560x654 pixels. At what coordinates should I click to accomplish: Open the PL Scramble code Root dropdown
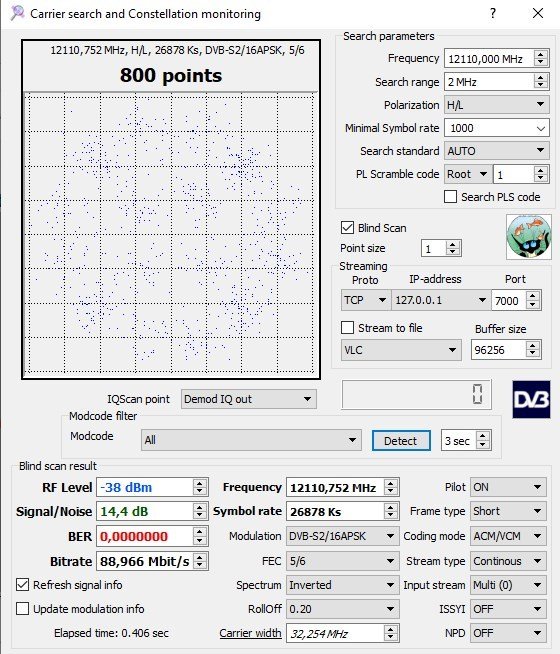point(467,174)
